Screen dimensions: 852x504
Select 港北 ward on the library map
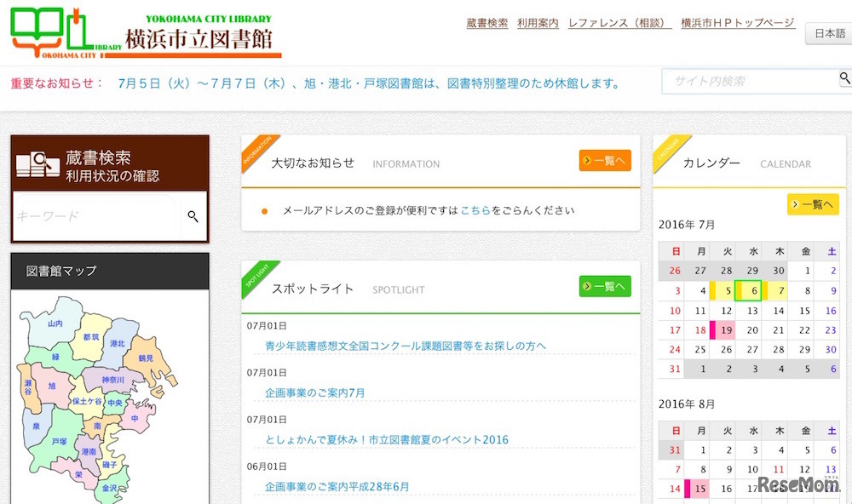point(118,343)
